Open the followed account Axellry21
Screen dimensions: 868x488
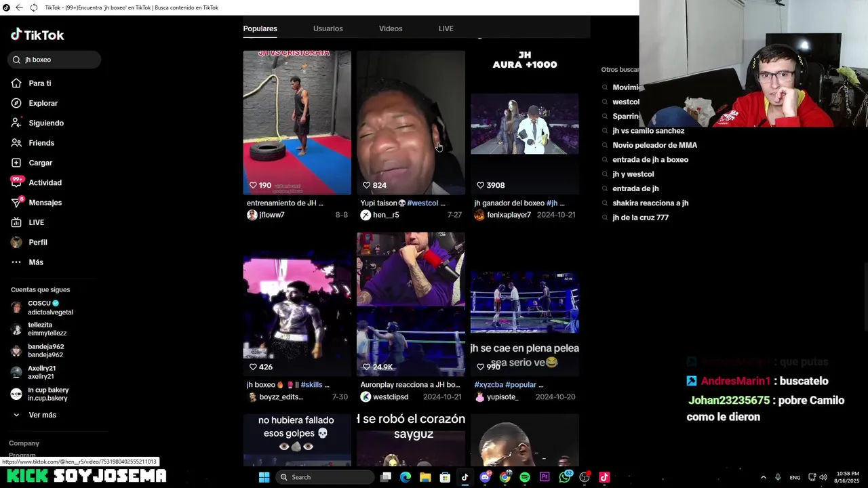(34, 372)
